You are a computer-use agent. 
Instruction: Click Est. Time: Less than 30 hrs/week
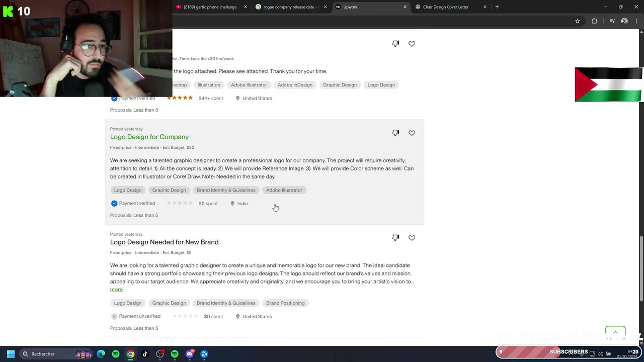[203, 59]
